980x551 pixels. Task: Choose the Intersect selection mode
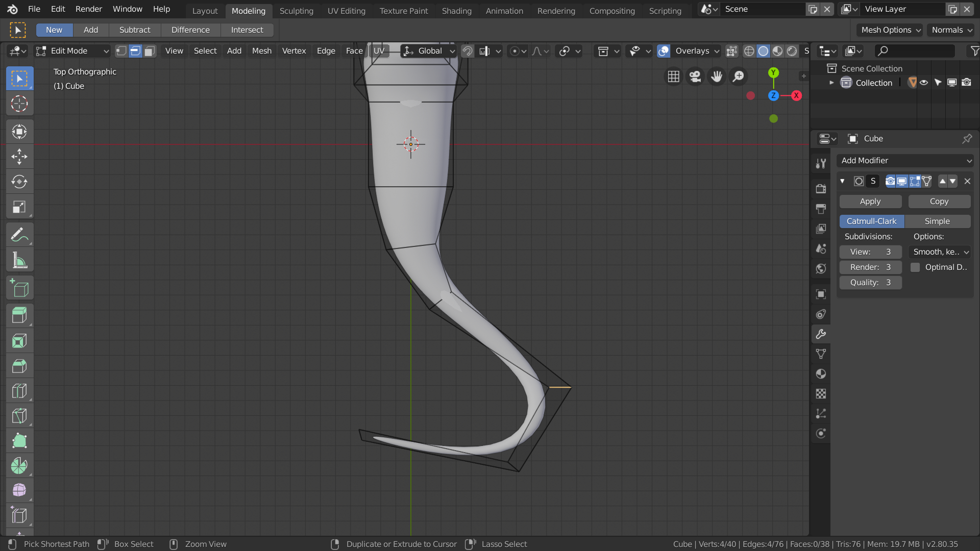pos(247,30)
